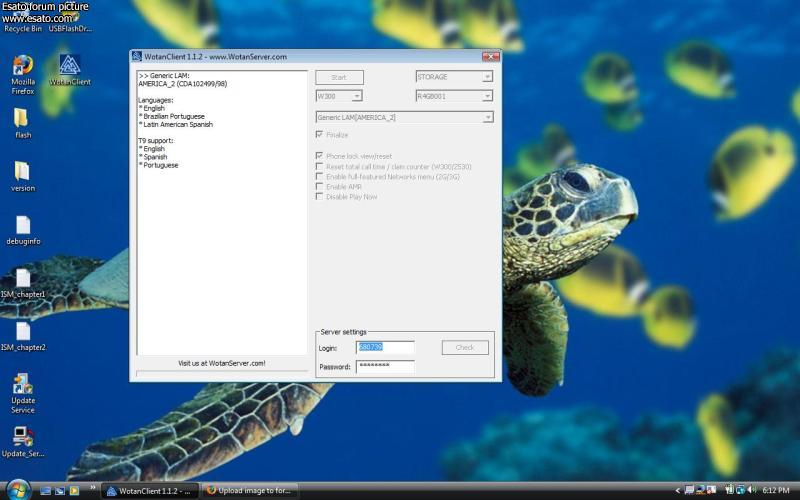This screenshot has height=500, width=800.
Task: Open the WotanClient desktop icon
Action: (70, 70)
